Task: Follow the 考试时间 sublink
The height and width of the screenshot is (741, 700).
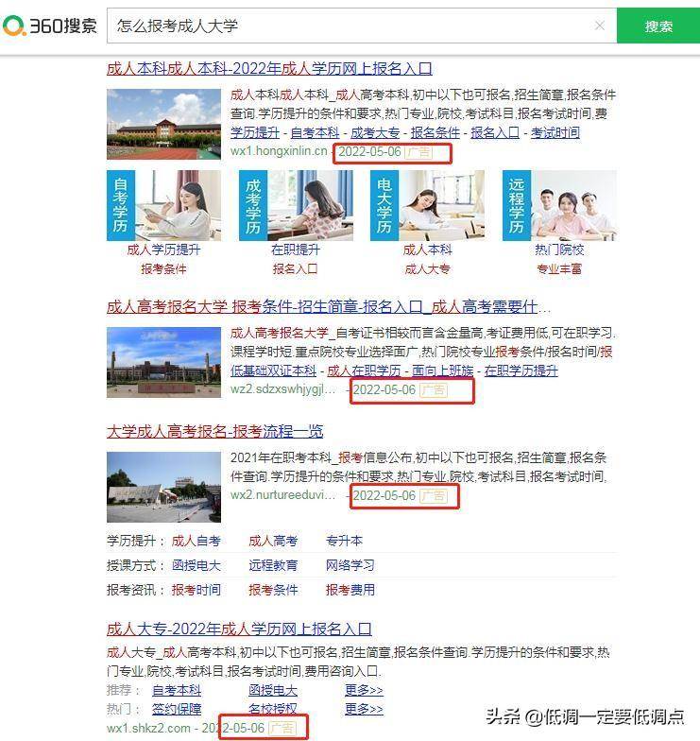Action: tap(555, 132)
